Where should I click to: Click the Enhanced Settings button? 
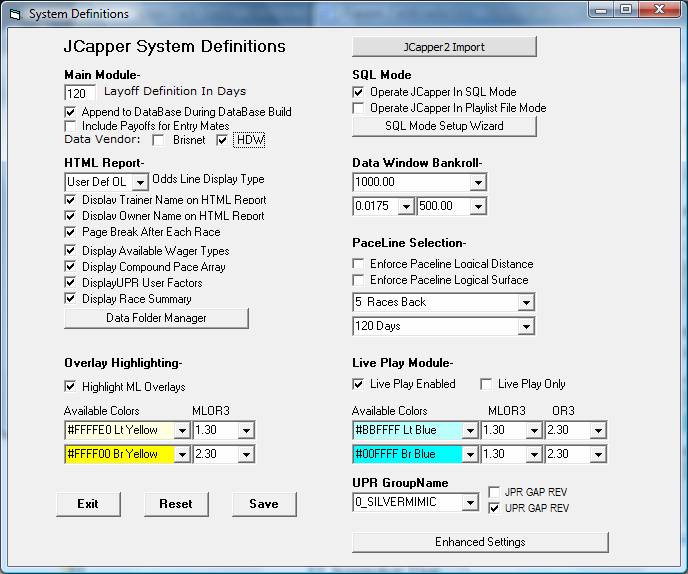coord(480,542)
